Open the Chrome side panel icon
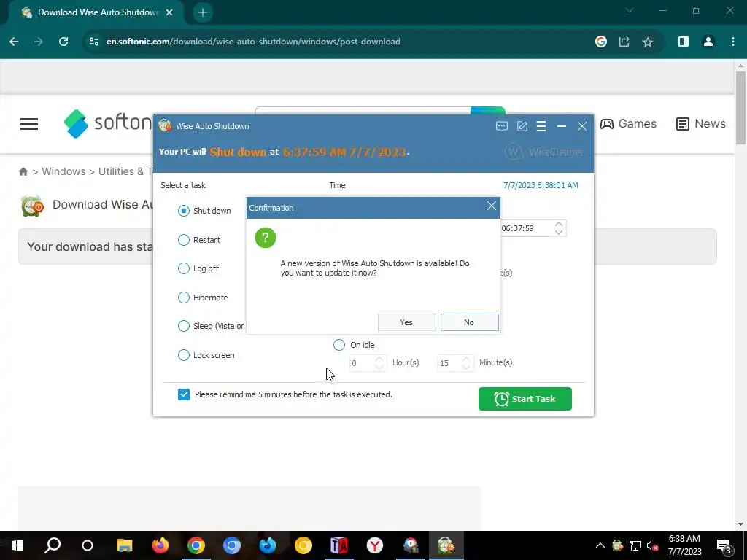This screenshot has height=560, width=747. [683, 42]
